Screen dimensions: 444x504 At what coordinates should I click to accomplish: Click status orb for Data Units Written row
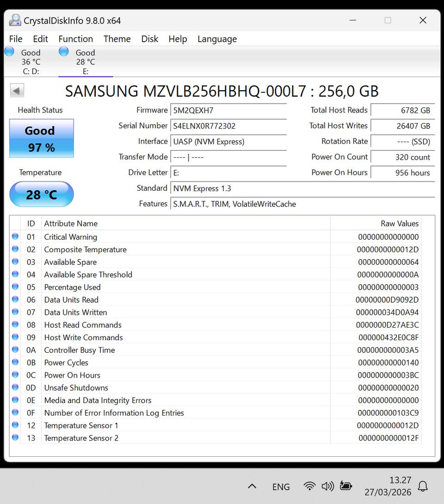(x=15, y=312)
